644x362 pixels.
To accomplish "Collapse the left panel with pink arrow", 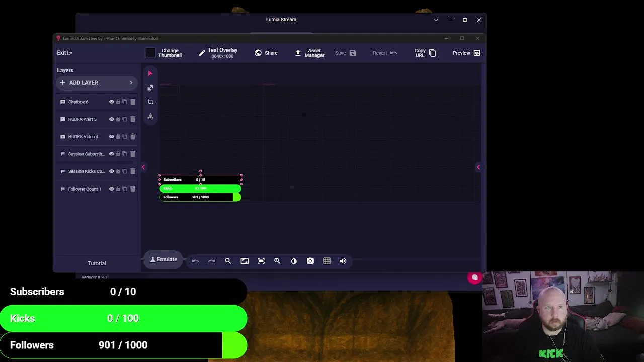I will [143, 167].
